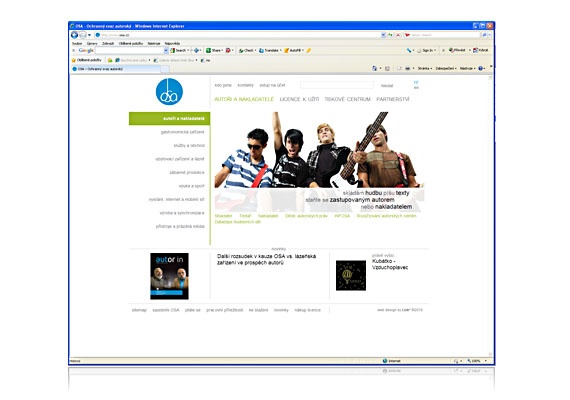This screenshot has height=400, width=570.
Task: Select 'přístroje a prázdná média' sidebar item
Action: [180, 226]
